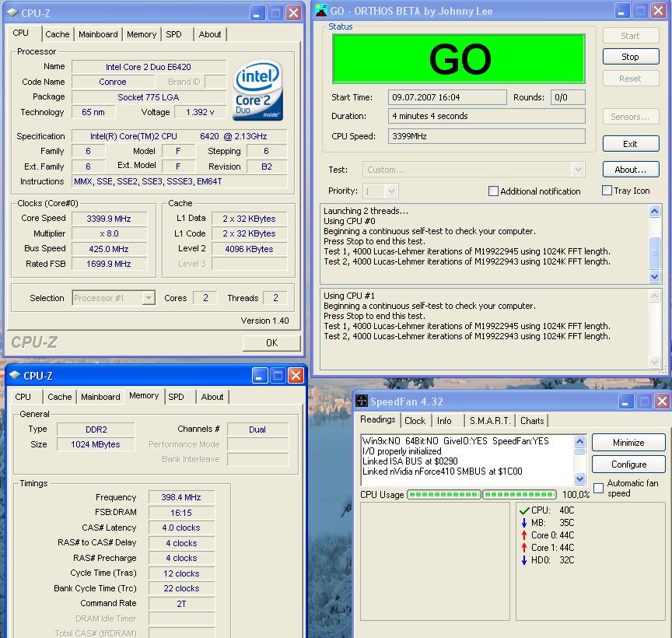Open About... in ORTHOS
672x638 pixels.
click(x=631, y=170)
